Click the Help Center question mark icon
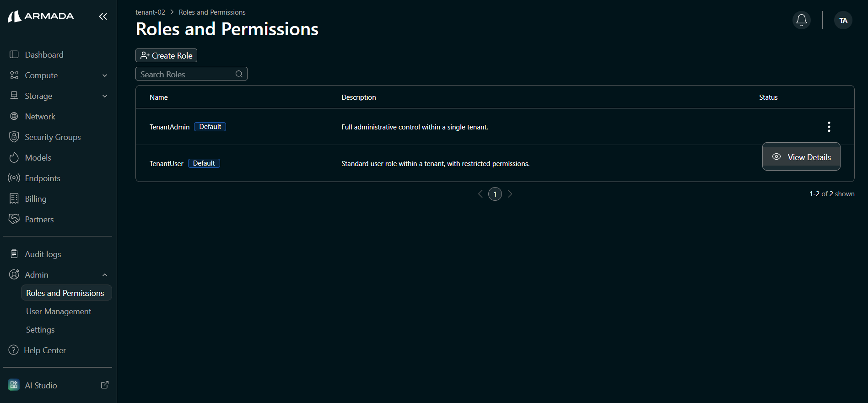The height and width of the screenshot is (403, 868). (14, 350)
